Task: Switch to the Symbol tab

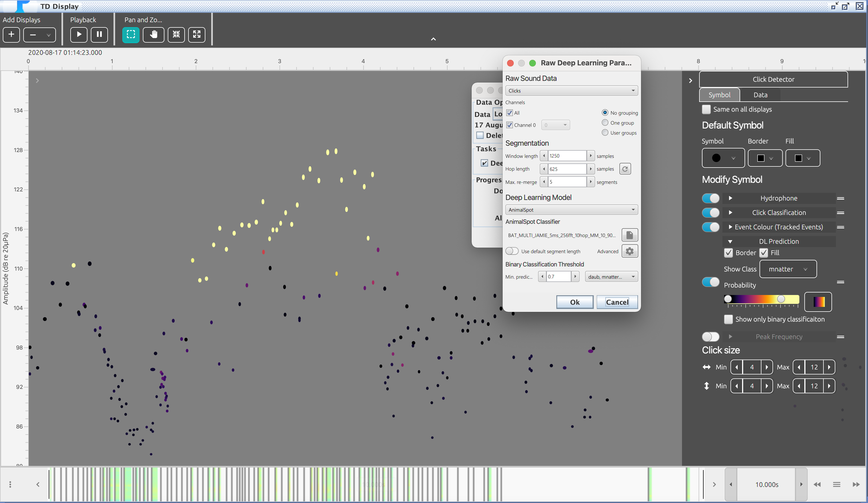Action: pyautogui.click(x=719, y=95)
